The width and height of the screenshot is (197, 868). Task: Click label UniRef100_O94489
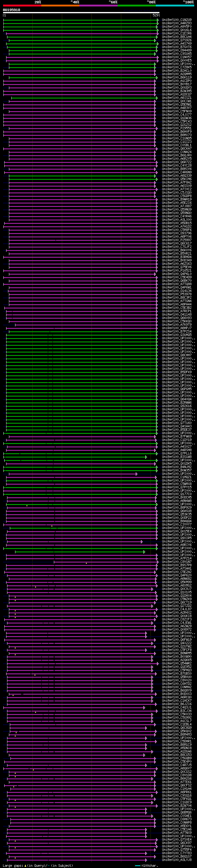click(x=177, y=50)
